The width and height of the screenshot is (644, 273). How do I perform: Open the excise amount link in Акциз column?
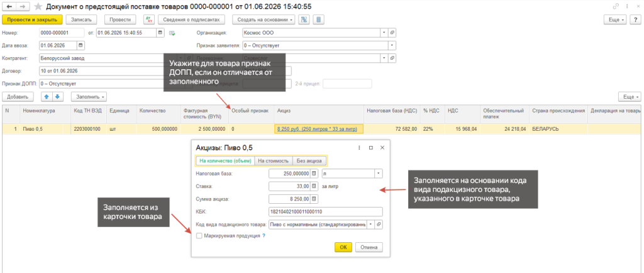click(318, 129)
